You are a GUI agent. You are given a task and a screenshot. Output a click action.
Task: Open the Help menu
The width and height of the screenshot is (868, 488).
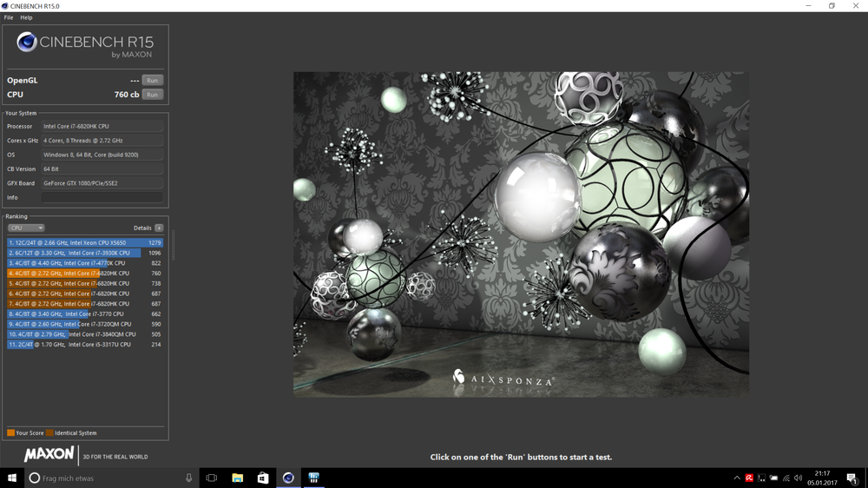pos(26,17)
